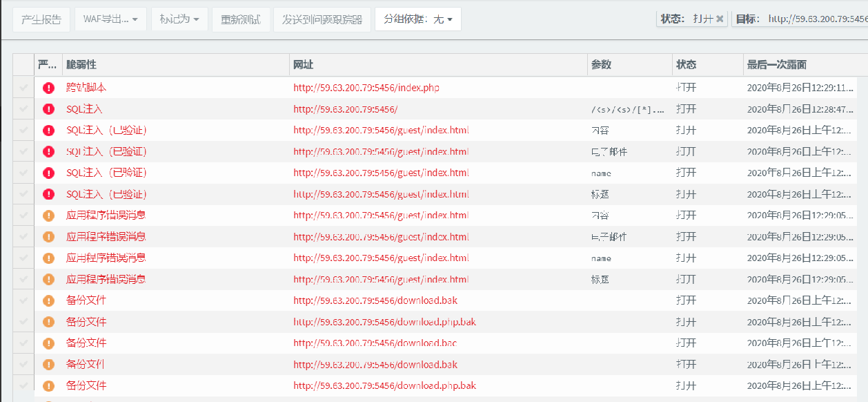
Task: Click the 12:28:47 last-seen date cell
Action: [801, 109]
